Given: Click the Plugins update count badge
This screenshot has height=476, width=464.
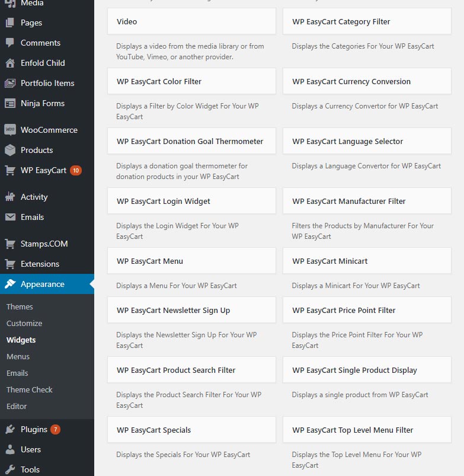Looking at the screenshot, I should click(55, 429).
